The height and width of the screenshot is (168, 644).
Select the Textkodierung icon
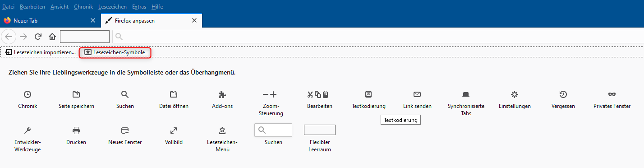[x=368, y=94]
